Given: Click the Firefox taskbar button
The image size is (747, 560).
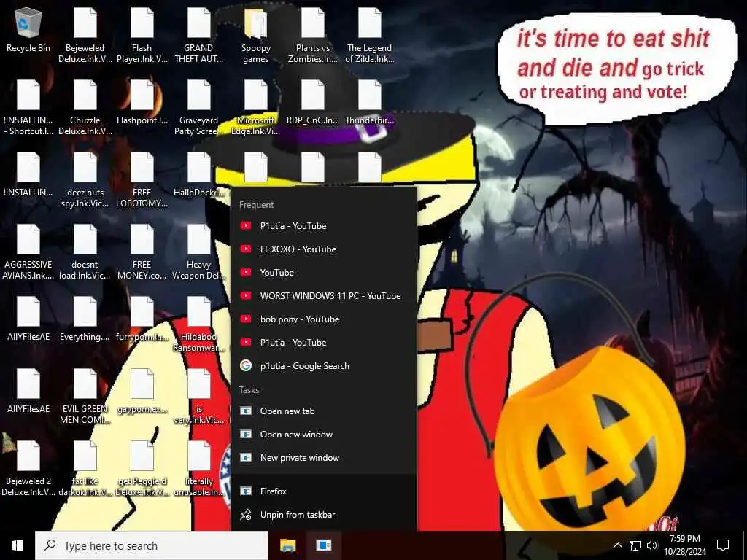Looking at the screenshot, I should pos(323,545).
